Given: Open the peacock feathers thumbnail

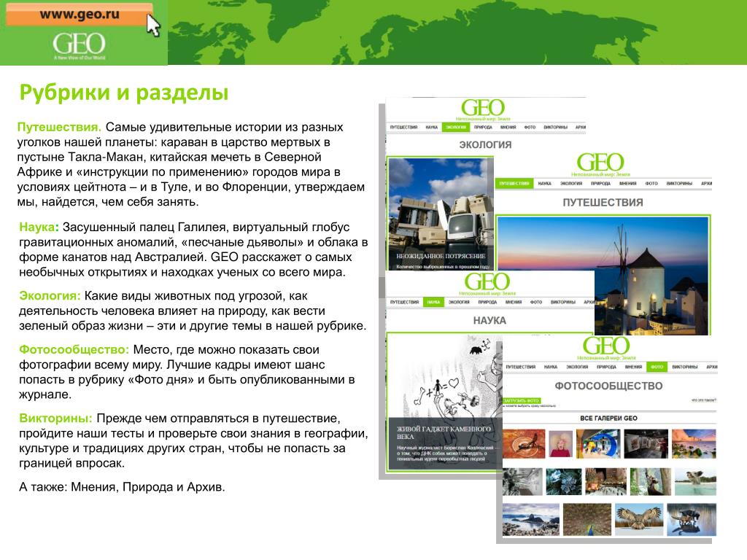Looking at the screenshot, I should click(x=587, y=519).
